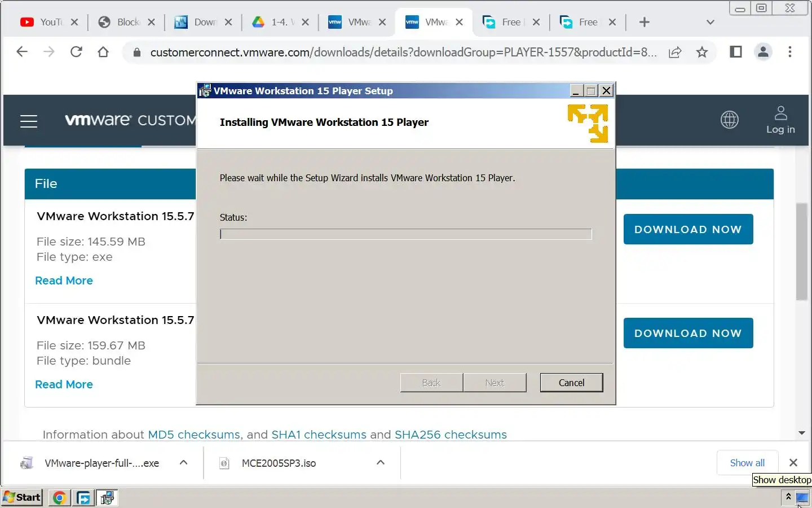Expand options for VMware-player-full download
812x508 pixels.
183,463
